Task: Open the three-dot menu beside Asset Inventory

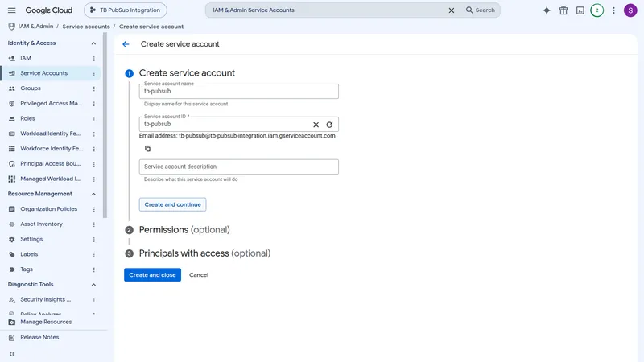Action: 93,224
